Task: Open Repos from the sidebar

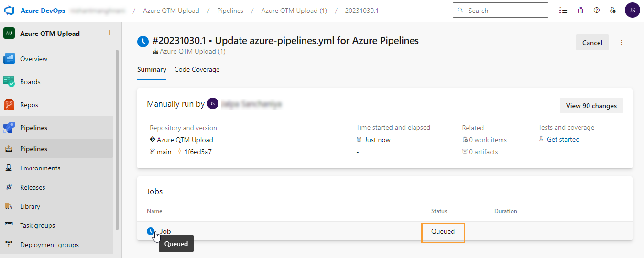Action: click(x=29, y=105)
